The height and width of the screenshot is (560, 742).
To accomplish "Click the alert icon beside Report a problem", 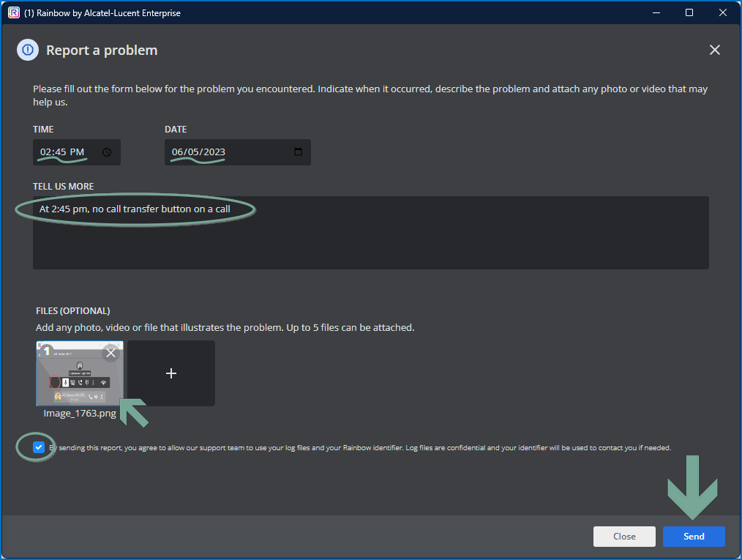I will point(28,50).
